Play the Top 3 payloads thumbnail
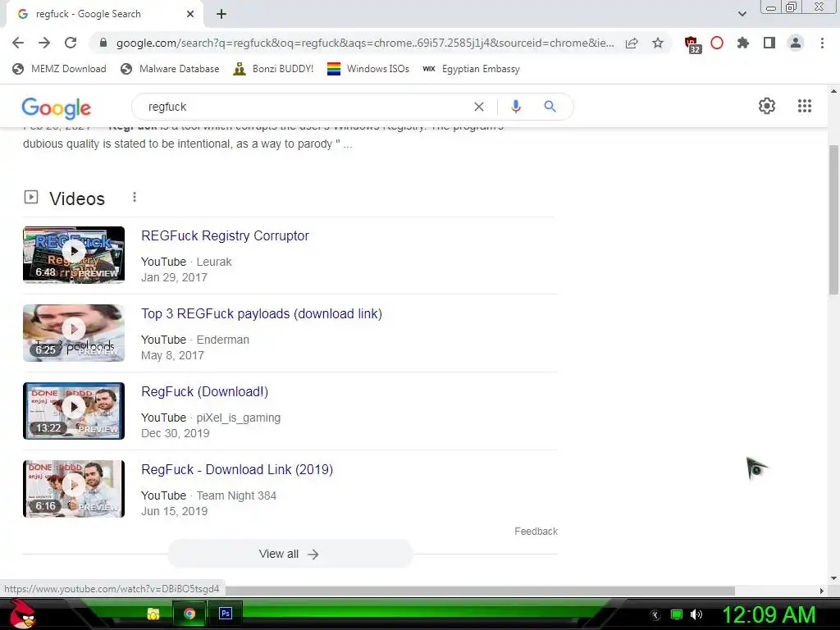 coord(74,333)
